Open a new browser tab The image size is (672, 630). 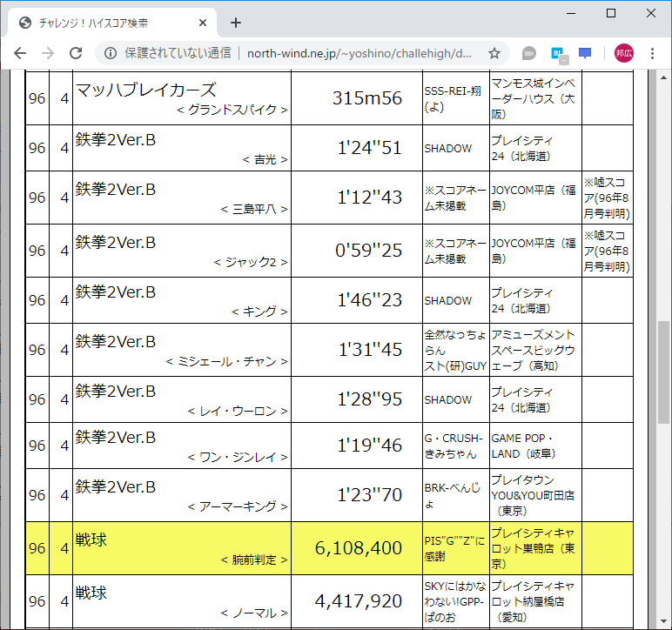tap(236, 23)
